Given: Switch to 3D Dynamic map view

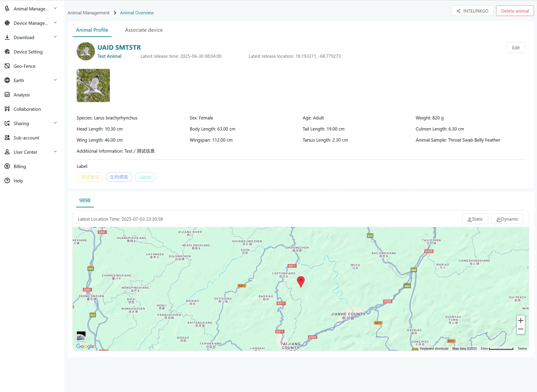Looking at the screenshot, I should click(x=507, y=219).
